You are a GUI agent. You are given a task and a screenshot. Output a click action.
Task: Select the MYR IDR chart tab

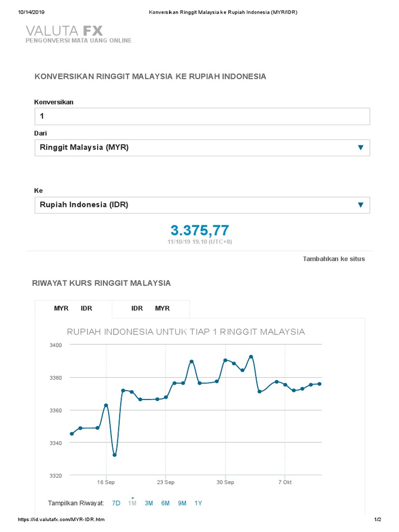[x=73, y=309]
